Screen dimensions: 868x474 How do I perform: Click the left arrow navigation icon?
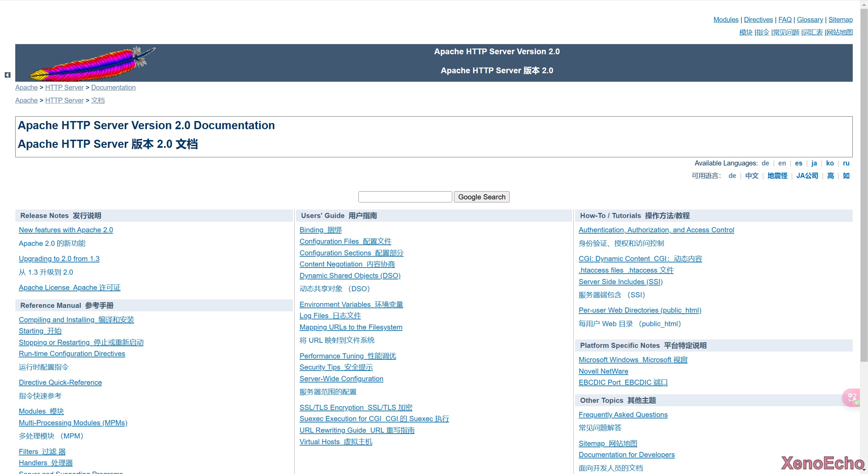point(7,75)
